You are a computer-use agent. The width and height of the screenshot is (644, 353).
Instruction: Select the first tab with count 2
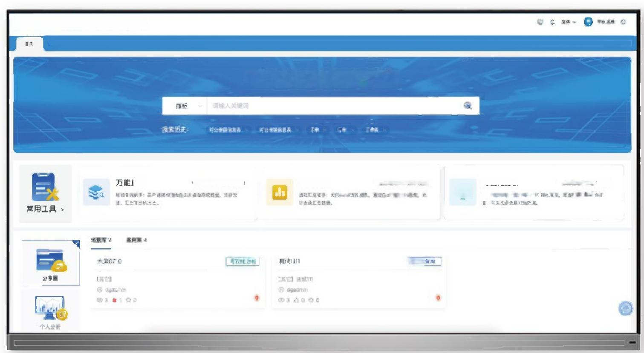[101, 240]
